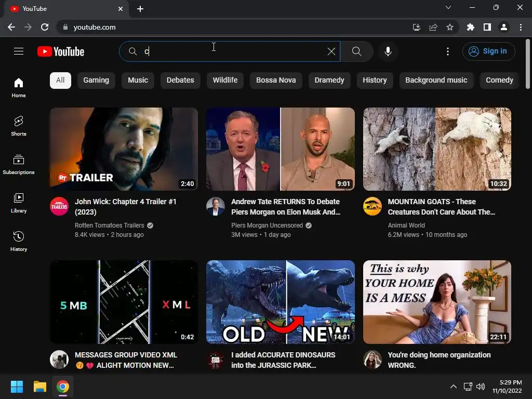Close the YouTube tab
This screenshot has height=399, width=532.
coord(121,9)
